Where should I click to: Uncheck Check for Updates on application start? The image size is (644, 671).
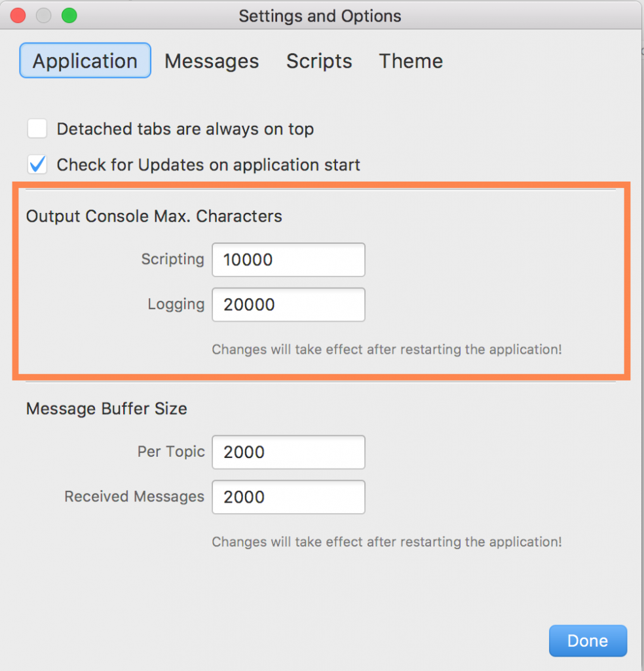click(x=37, y=164)
